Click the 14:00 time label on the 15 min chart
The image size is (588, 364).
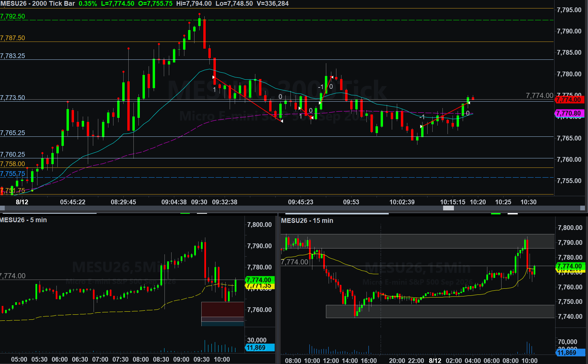tap(350, 361)
